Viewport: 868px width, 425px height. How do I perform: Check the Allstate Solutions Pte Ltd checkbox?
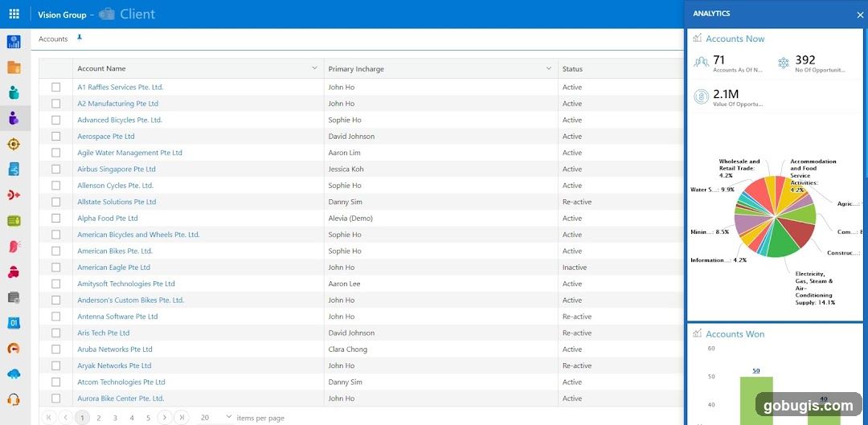click(x=56, y=202)
